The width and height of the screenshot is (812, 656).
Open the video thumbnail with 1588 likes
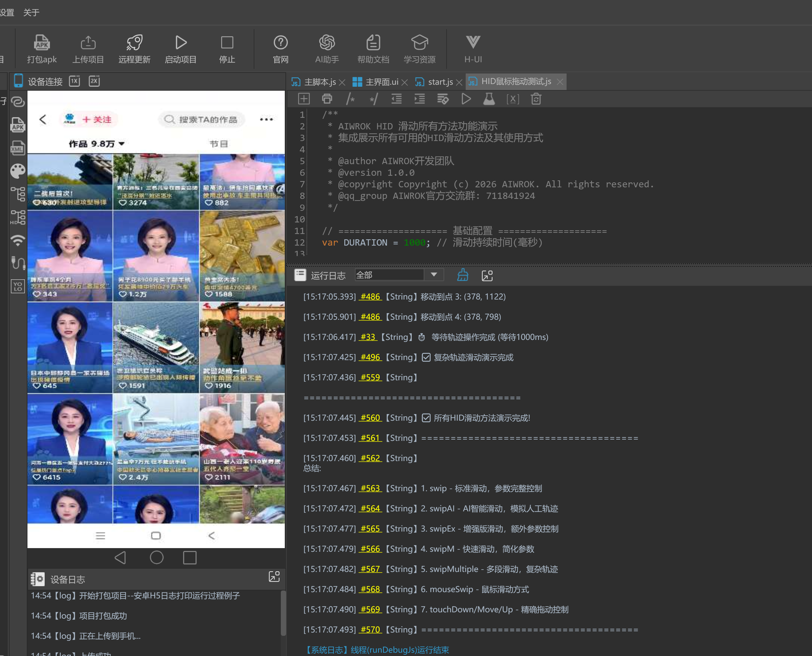[242, 256]
